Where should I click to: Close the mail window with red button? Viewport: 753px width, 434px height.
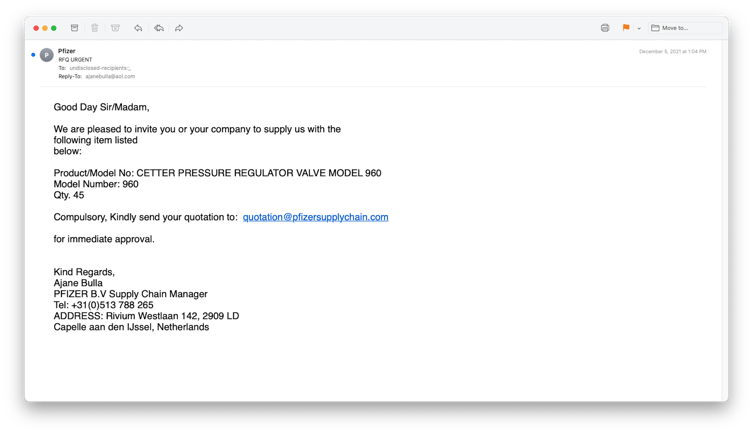(x=36, y=28)
